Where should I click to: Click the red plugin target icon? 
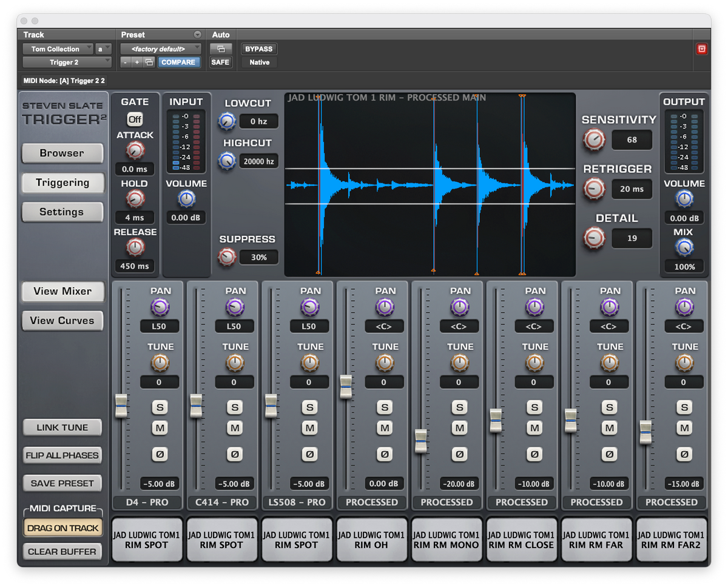click(702, 49)
